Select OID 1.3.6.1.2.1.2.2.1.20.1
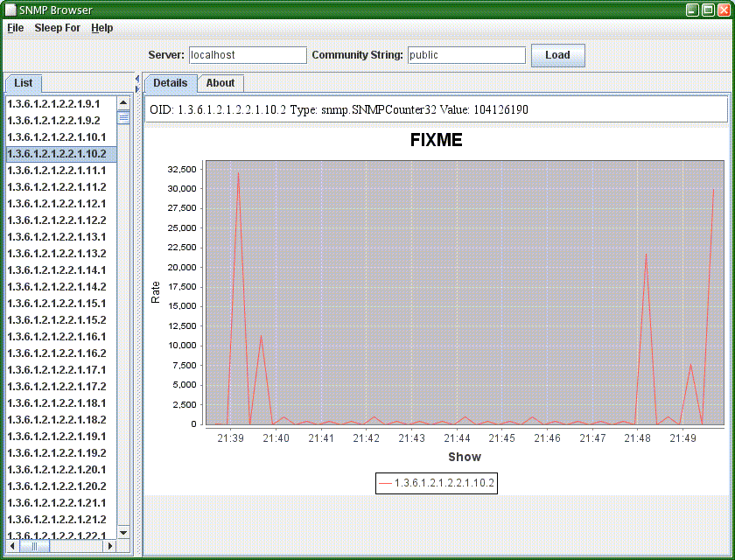Screen dimensions: 735x560 pos(61,470)
